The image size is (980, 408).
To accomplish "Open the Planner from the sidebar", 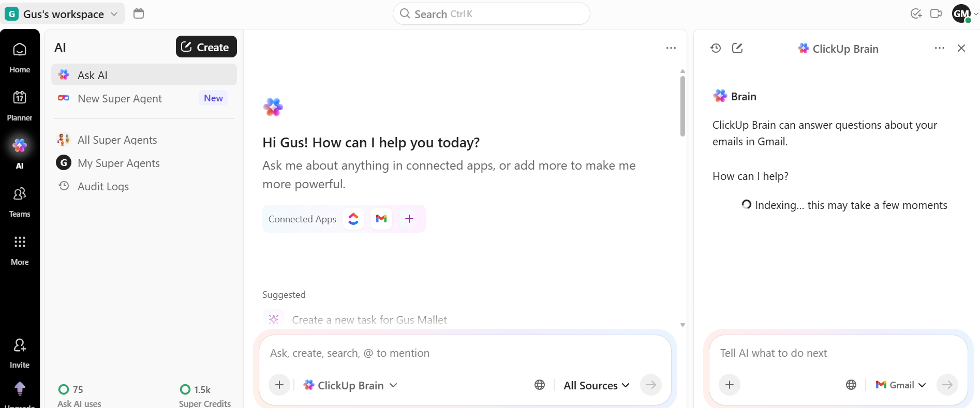I will [x=20, y=104].
